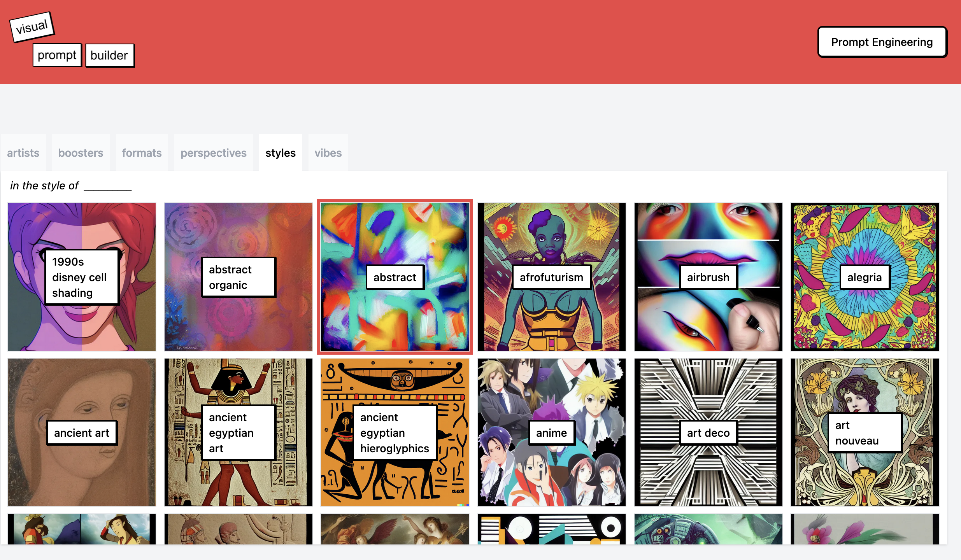Select the afrofuturism style icon
Image resolution: width=961 pixels, height=560 pixels.
[x=552, y=276]
